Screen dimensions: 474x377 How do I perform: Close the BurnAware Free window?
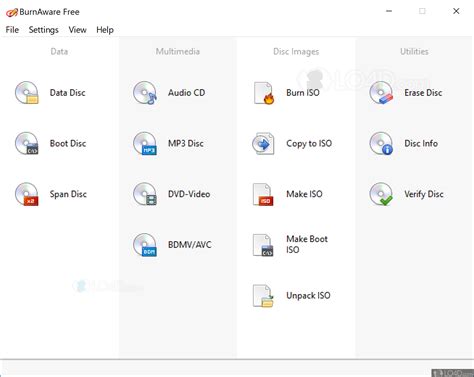tap(456, 11)
